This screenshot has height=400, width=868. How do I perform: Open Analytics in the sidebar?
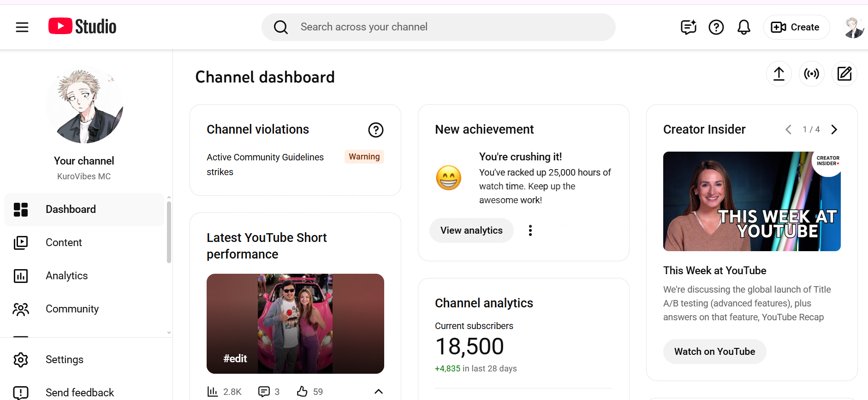tap(66, 276)
